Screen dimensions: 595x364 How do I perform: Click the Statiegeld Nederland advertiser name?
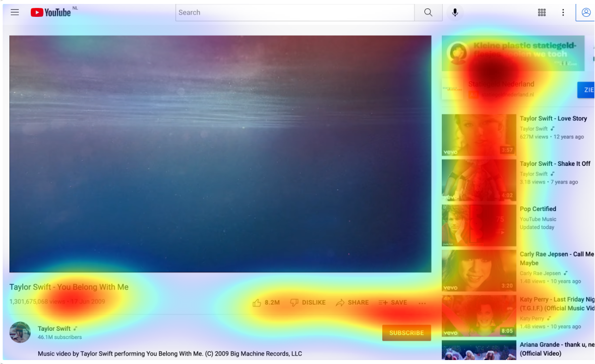(501, 84)
